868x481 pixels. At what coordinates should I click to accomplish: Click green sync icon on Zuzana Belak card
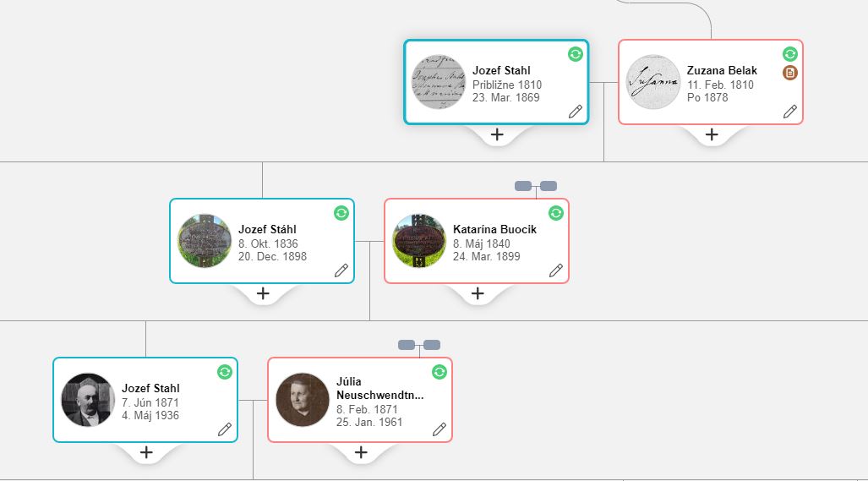point(790,54)
